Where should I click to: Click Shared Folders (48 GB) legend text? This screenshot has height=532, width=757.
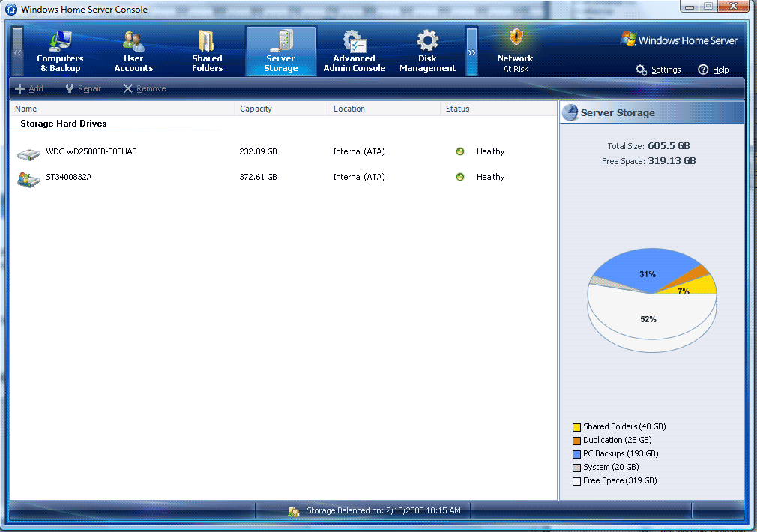[x=624, y=426]
